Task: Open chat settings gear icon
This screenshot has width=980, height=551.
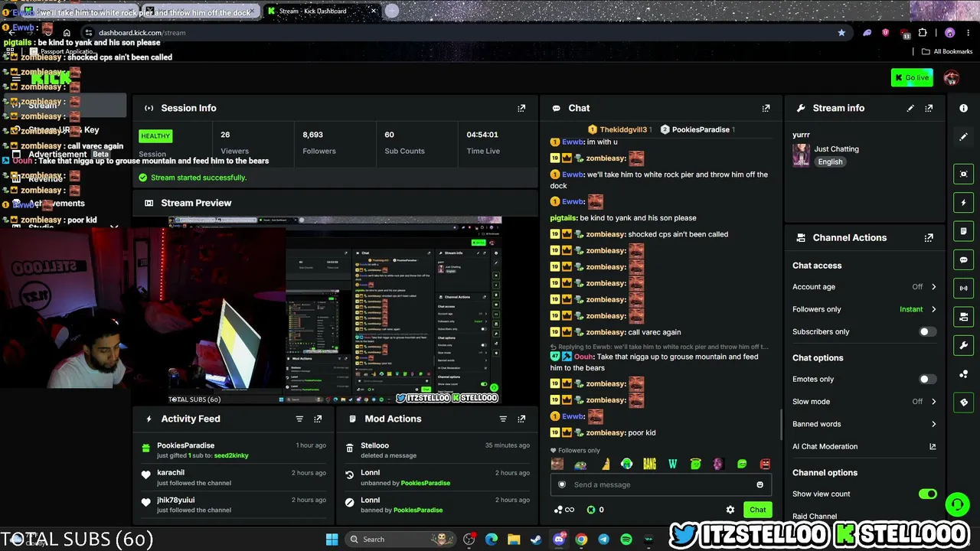Action: click(730, 510)
